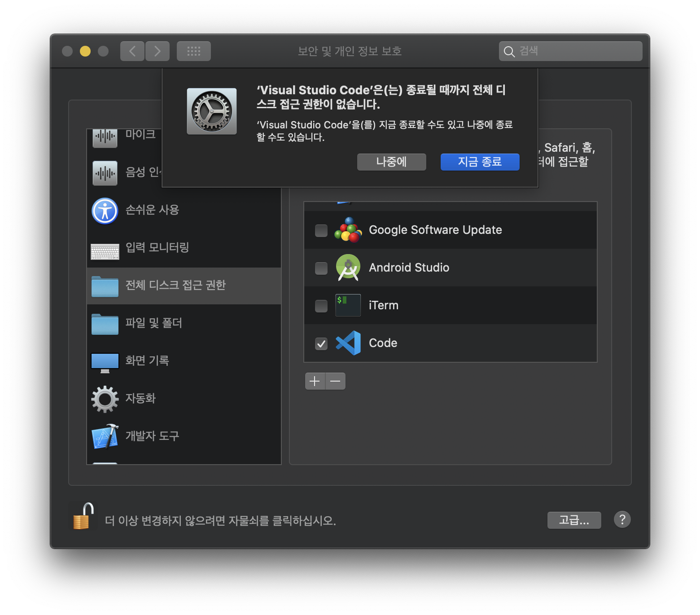700x615 pixels.
Task: Click the Google Software Update balls icon
Action: pyautogui.click(x=348, y=230)
